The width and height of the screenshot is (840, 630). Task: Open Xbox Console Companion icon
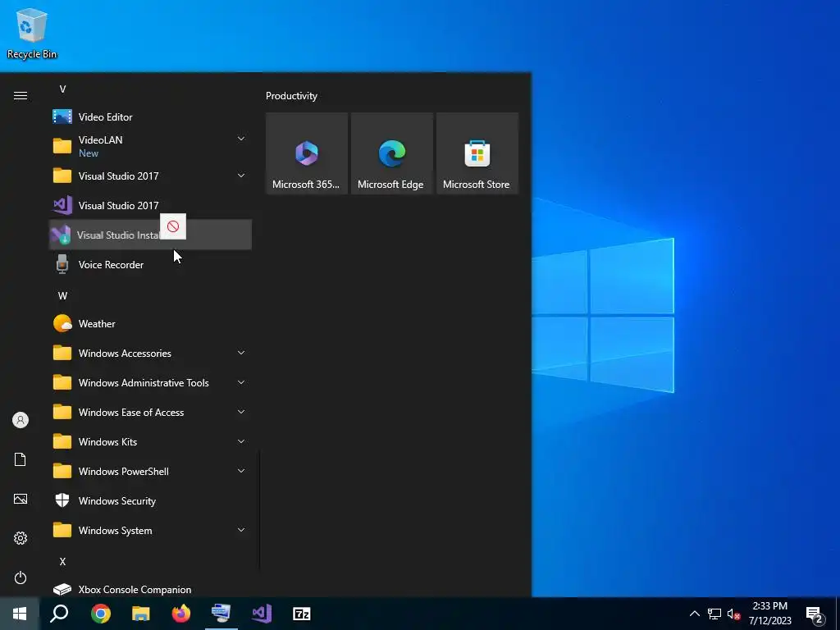[x=62, y=589]
